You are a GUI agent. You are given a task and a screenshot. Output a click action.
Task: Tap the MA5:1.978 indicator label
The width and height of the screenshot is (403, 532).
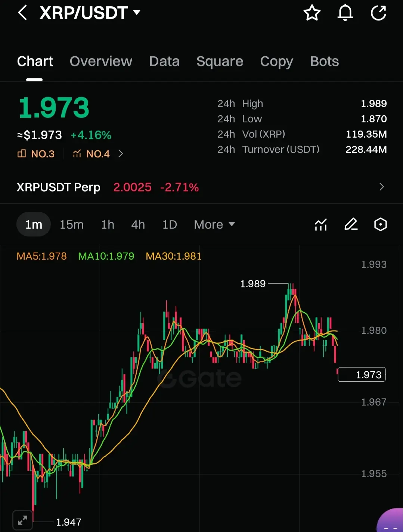point(41,256)
